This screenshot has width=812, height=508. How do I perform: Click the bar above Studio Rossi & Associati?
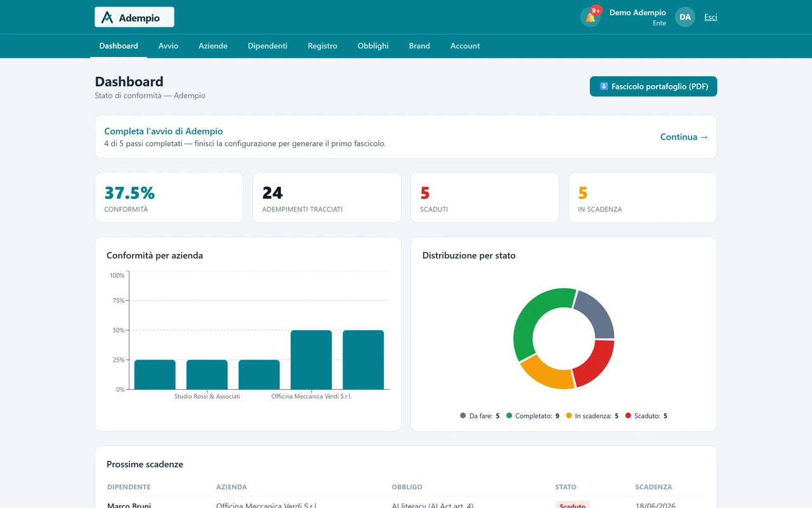pos(207,375)
